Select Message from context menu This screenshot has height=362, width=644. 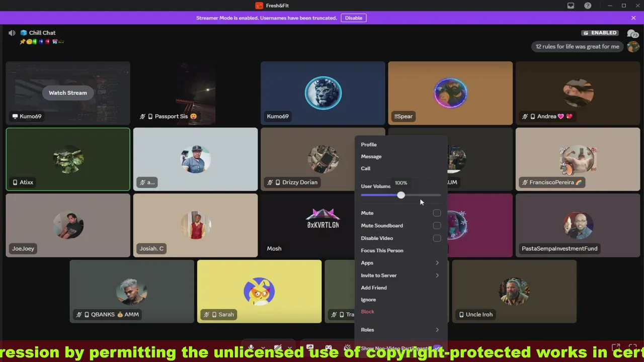tap(400, 157)
